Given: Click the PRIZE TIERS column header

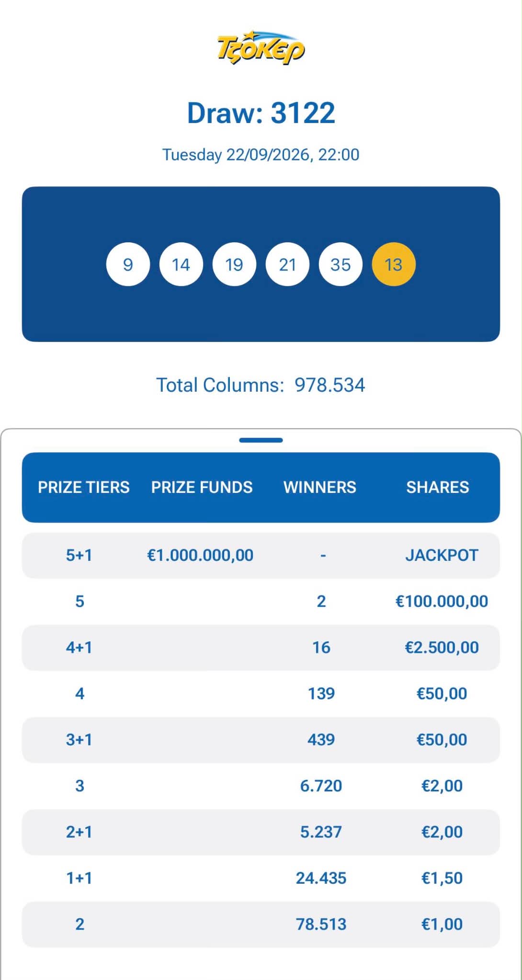Looking at the screenshot, I should point(84,487).
